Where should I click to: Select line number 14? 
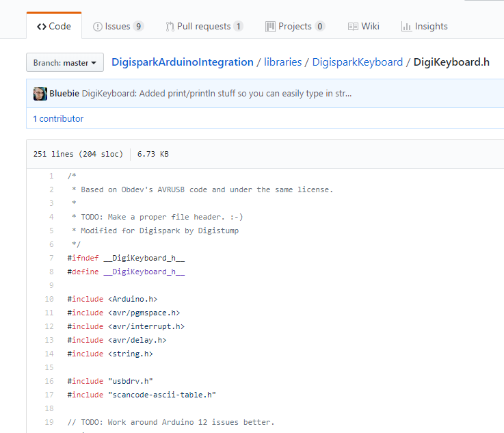[49, 354]
